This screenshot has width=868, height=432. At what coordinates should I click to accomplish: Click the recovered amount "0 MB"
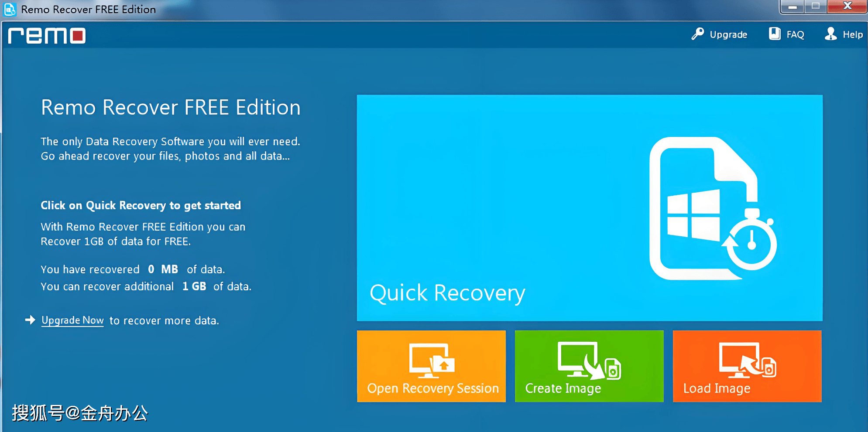point(163,269)
